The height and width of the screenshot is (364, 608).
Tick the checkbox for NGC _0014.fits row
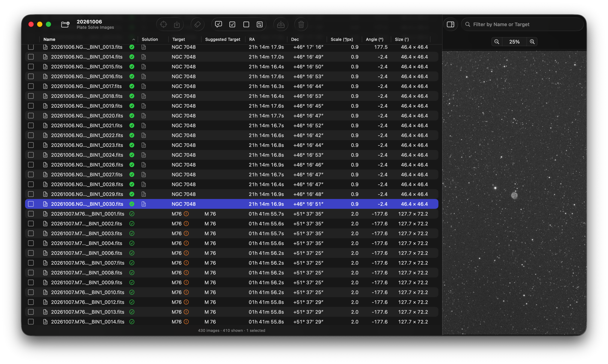(x=31, y=57)
